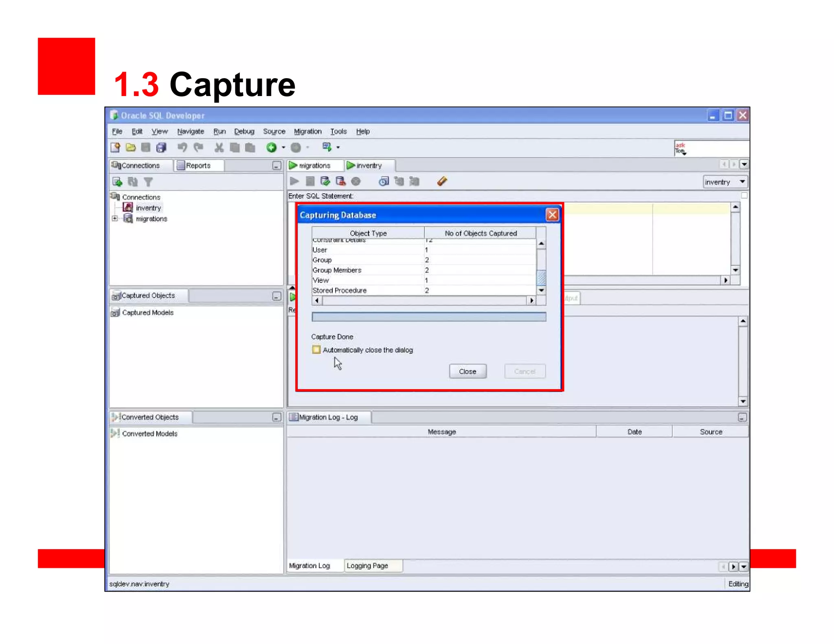Select the inventry connection in tree

pyautogui.click(x=148, y=208)
